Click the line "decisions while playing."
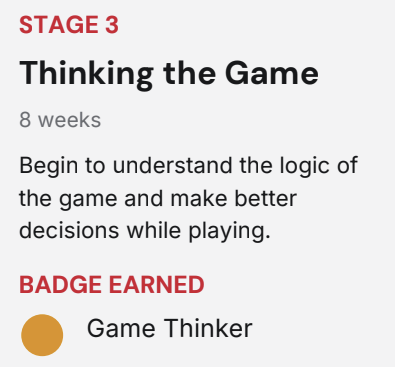Image resolution: width=395 pixels, height=367 pixels. 145,231
